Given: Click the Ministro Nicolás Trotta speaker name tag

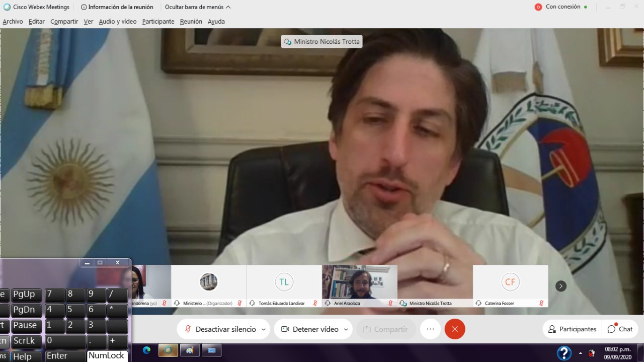Looking at the screenshot, I should 321,41.
